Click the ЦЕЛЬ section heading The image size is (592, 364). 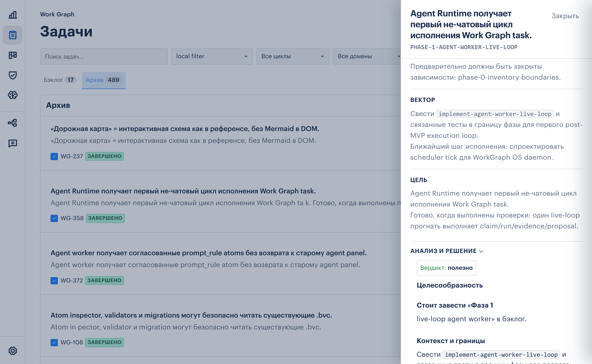click(418, 180)
